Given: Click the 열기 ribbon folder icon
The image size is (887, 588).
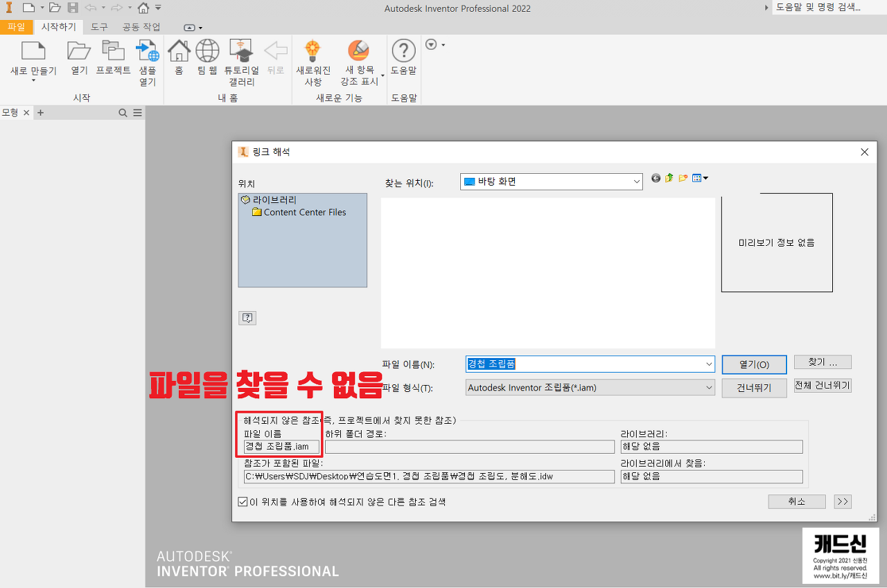Looking at the screenshot, I should point(79,51).
